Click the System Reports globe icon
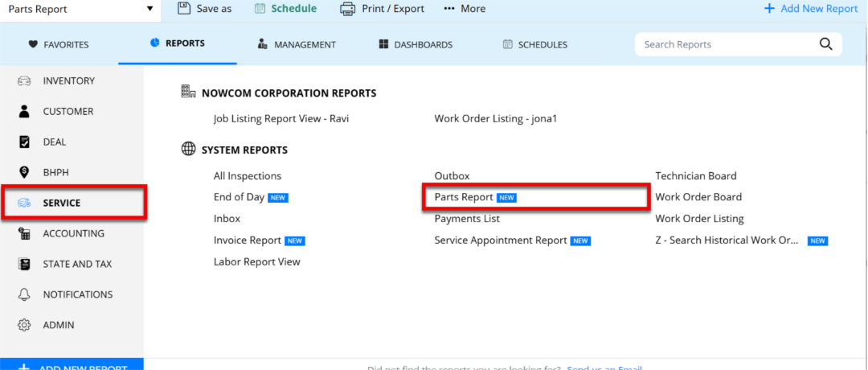The image size is (868, 370). [189, 149]
